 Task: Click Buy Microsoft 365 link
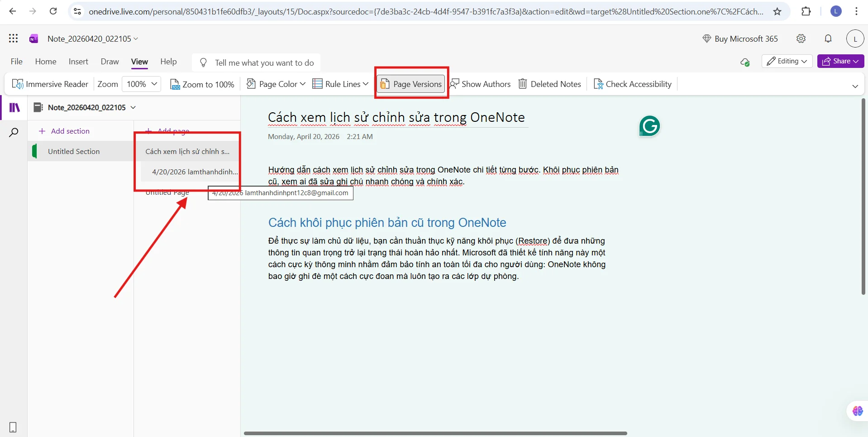[740, 38]
